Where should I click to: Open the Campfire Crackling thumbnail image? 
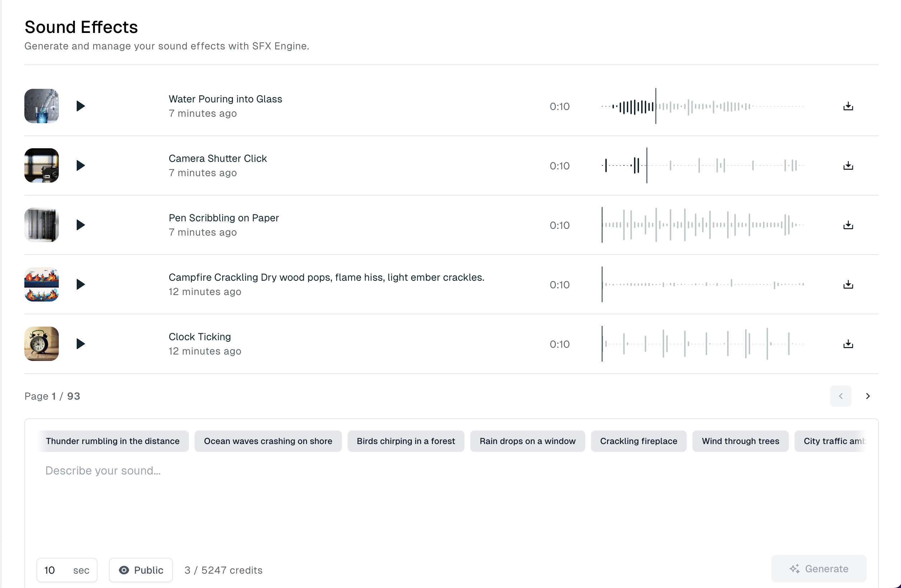(41, 284)
